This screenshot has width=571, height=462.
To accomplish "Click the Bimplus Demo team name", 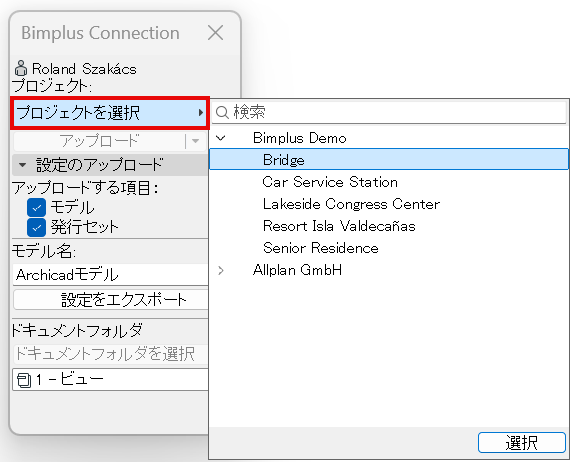I will pyautogui.click(x=299, y=138).
